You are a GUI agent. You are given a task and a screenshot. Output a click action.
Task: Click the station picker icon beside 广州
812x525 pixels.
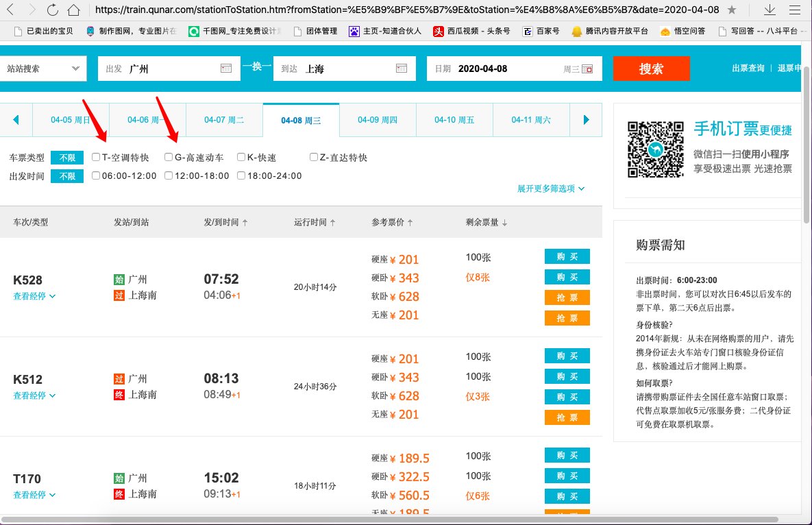pyautogui.click(x=227, y=68)
